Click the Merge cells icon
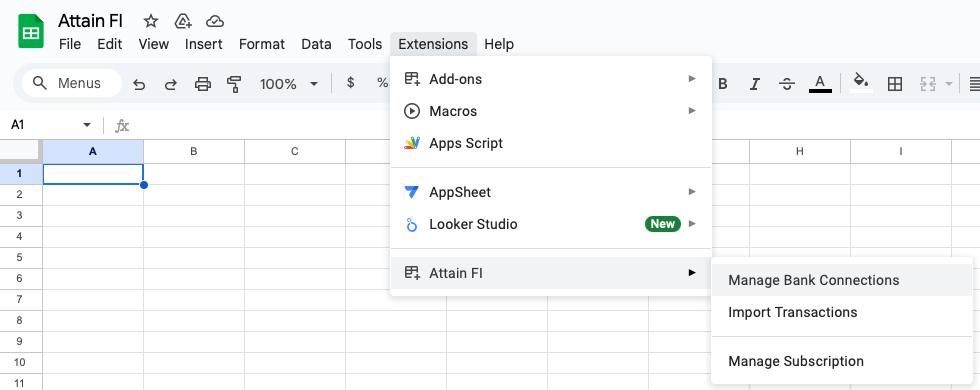This screenshot has height=390, width=980. click(928, 84)
